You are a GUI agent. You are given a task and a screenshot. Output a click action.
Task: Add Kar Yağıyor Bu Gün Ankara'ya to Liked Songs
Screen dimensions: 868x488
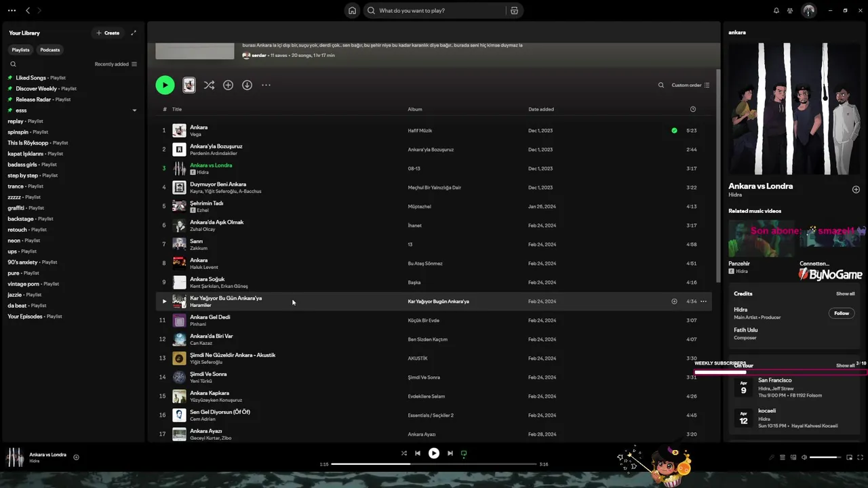tap(674, 301)
